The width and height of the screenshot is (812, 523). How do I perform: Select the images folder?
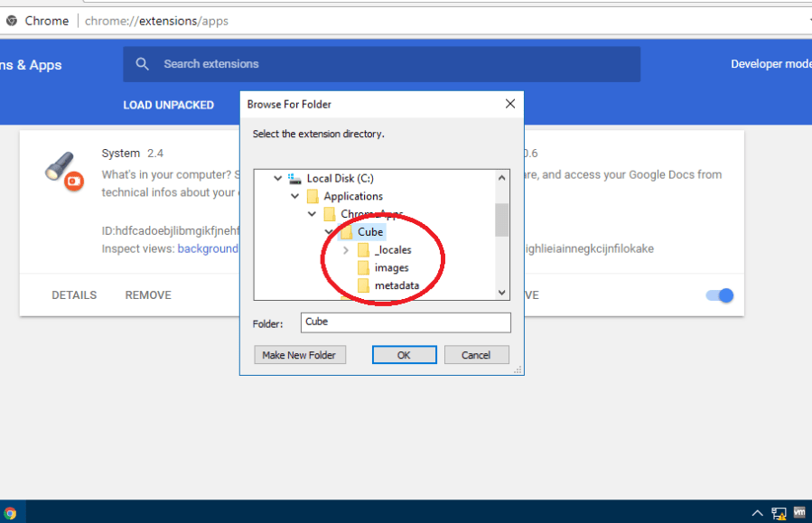click(x=391, y=268)
